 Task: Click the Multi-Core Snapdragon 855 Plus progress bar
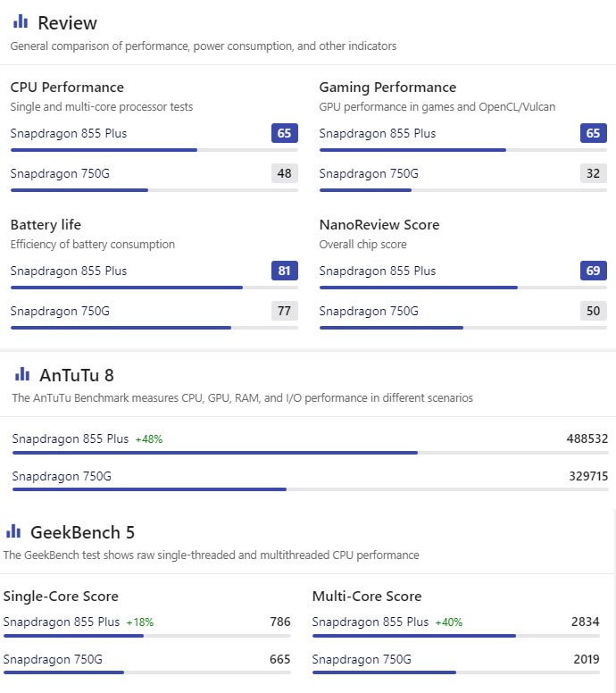[x=414, y=636]
